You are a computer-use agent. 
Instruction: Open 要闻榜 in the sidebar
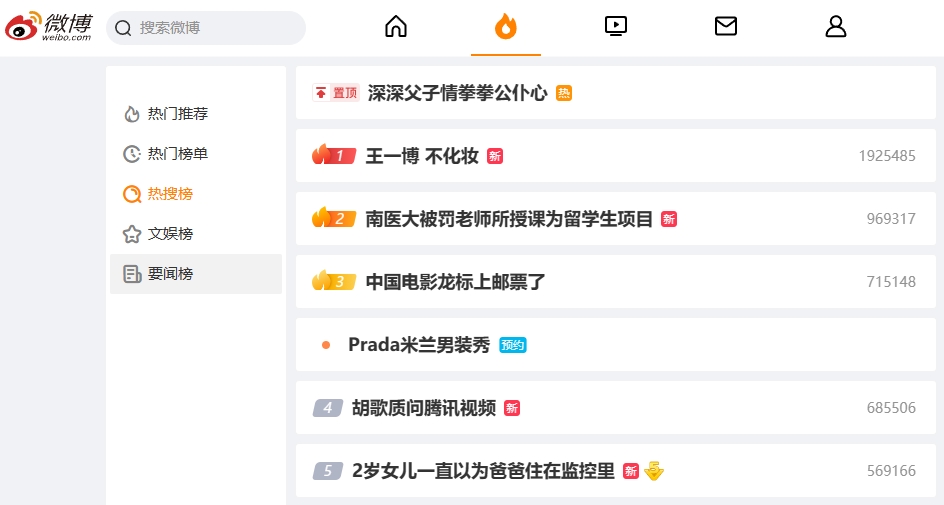(196, 274)
